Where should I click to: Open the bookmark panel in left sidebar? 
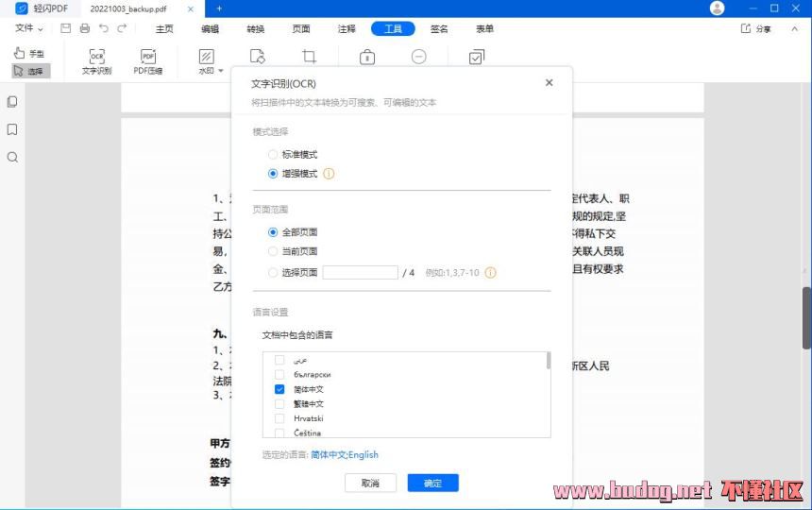click(x=12, y=129)
